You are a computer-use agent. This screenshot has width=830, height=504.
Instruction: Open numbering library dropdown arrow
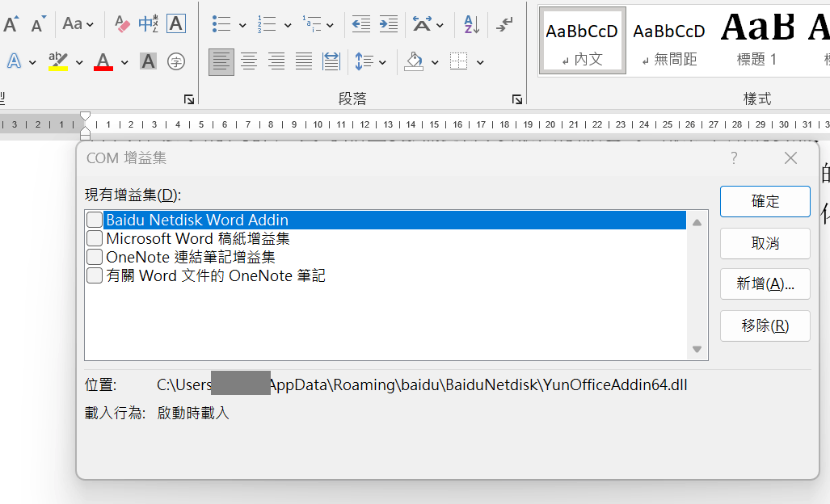[x=288, y=25]
